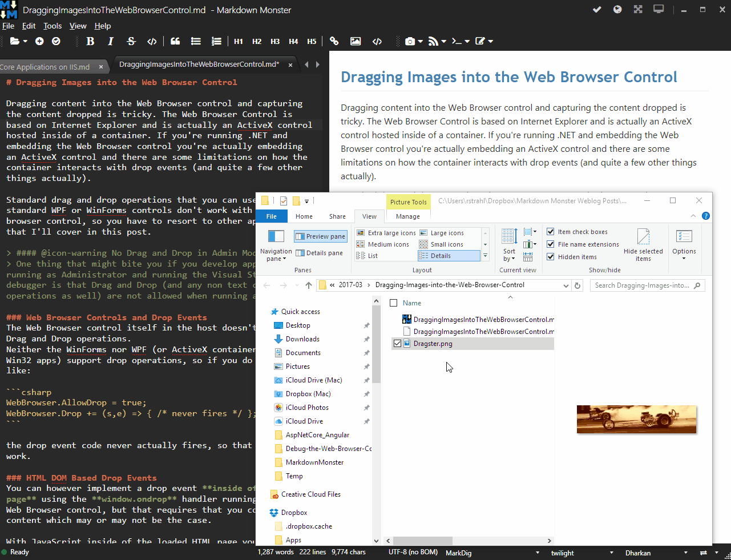Insert a blockquote using the quote icon
This screenshot has width=731, height=560.
pyautogui.click(x=175, y=41)
